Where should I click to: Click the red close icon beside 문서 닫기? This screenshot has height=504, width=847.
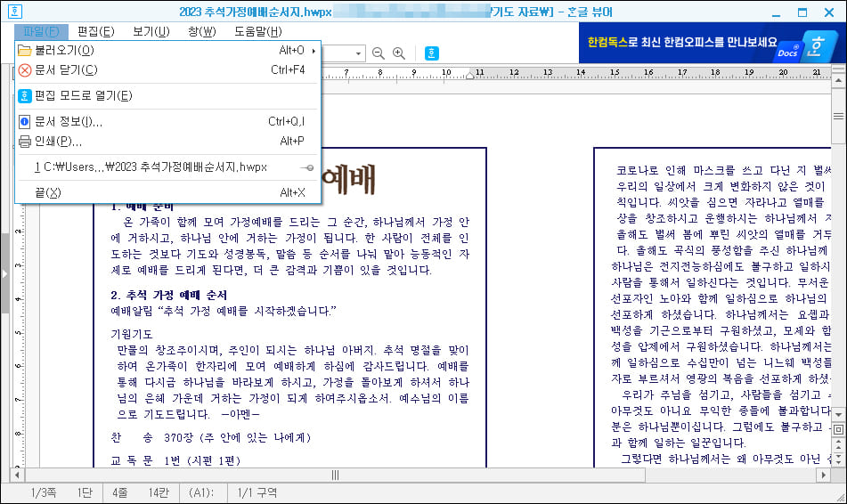(25, 70)
